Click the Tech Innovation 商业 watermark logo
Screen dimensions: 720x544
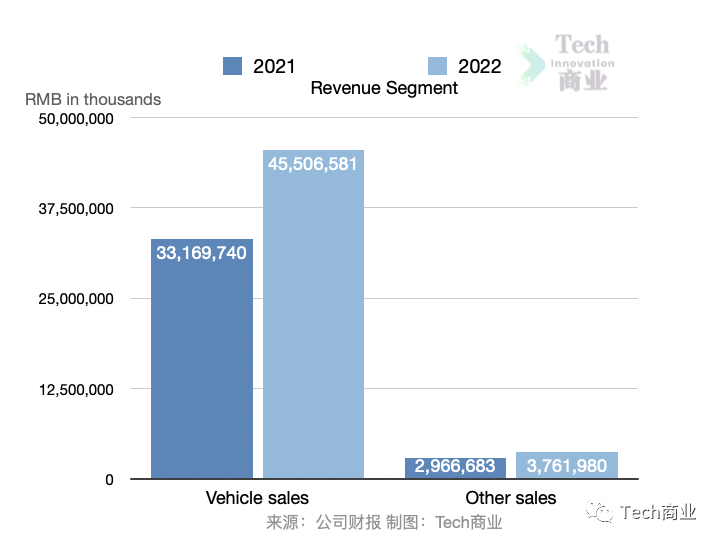(570, 63)
